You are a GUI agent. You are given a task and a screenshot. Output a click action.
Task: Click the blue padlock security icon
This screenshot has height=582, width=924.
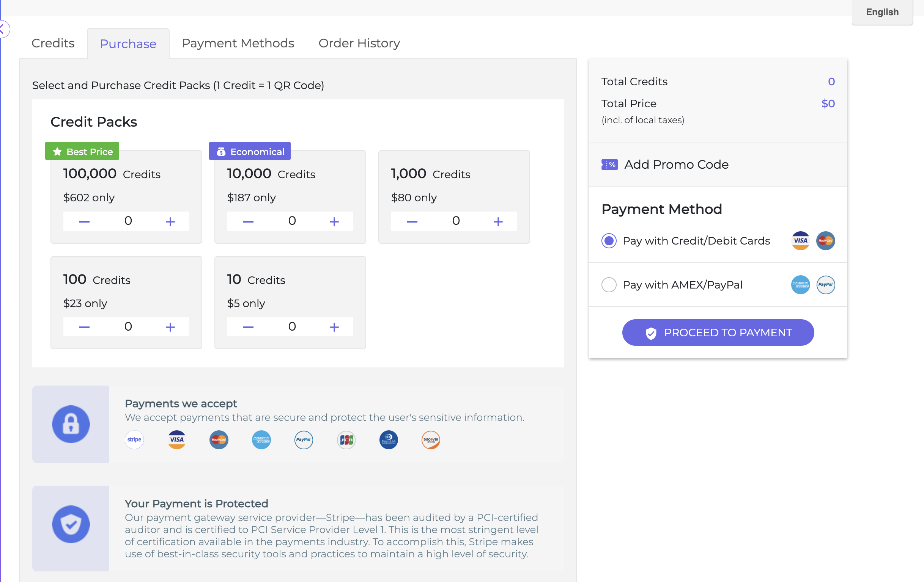[x=71, y=424]
